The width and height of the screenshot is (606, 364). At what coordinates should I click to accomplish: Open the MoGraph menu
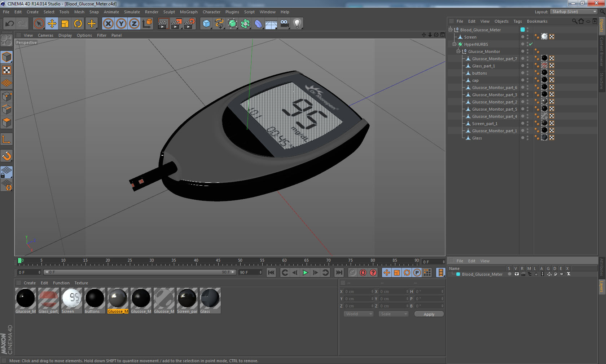click(189, 12)
